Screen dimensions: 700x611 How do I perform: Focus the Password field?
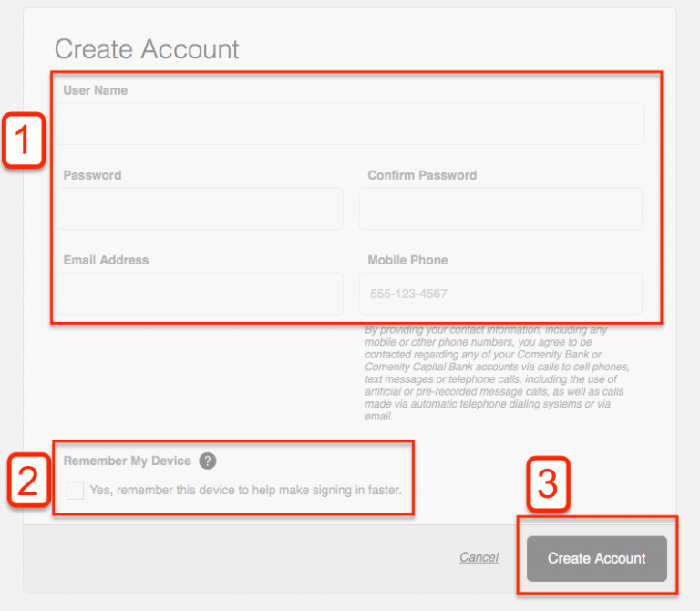tap(199, 209)
